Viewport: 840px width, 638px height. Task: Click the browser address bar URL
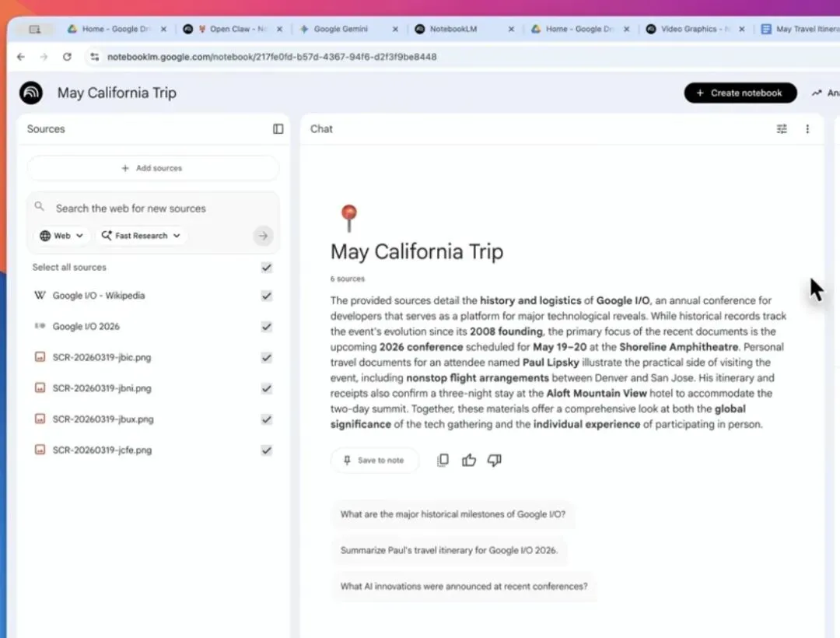[271, 57]
